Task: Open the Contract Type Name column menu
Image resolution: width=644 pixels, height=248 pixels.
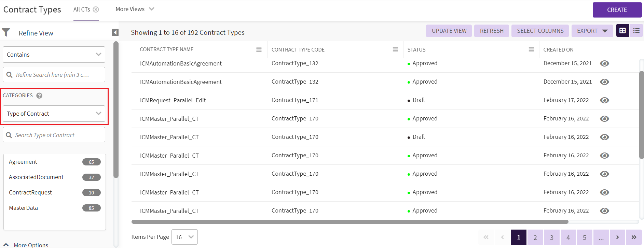Action: point(259,49)
